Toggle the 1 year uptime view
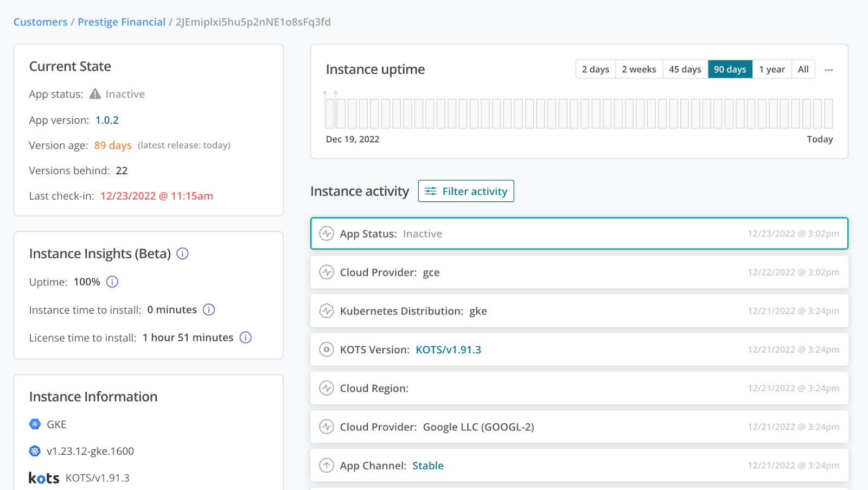The width and height of the screenshot is (868, 490). 772,69
